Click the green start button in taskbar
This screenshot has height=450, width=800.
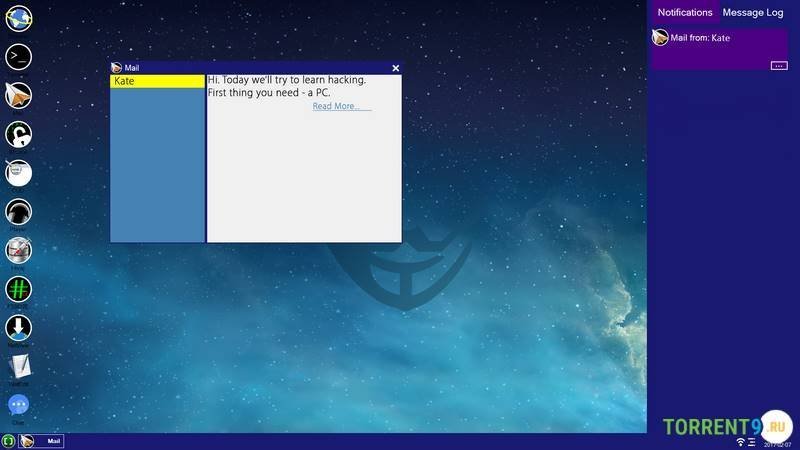[x=8, y=441]
